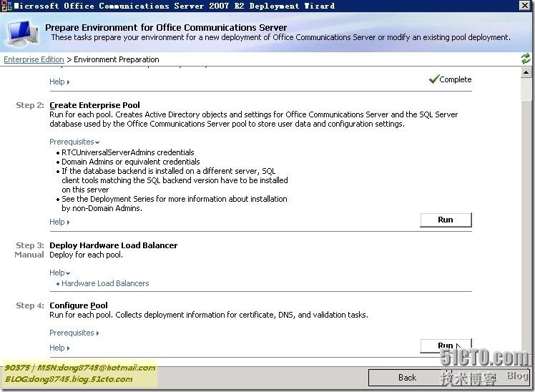Click the Back button
Viewport: 535px width, 392px height.
click(x=408, y=378)
